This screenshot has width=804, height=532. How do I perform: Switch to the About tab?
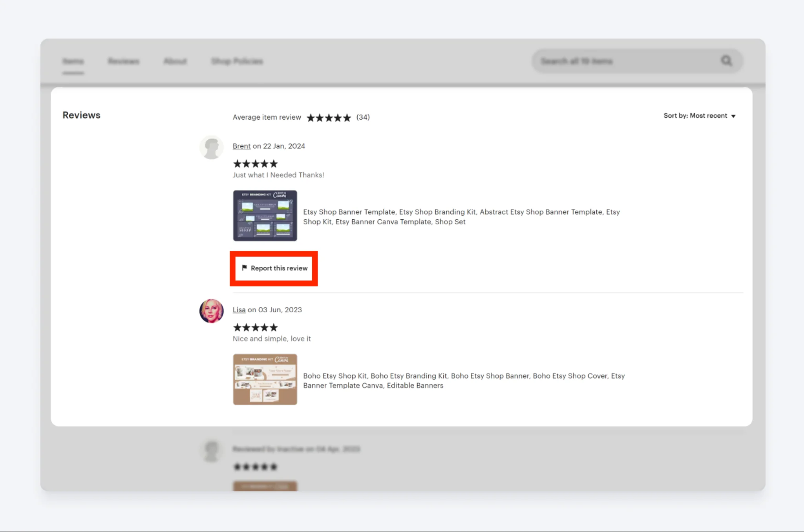coord(175,61)
